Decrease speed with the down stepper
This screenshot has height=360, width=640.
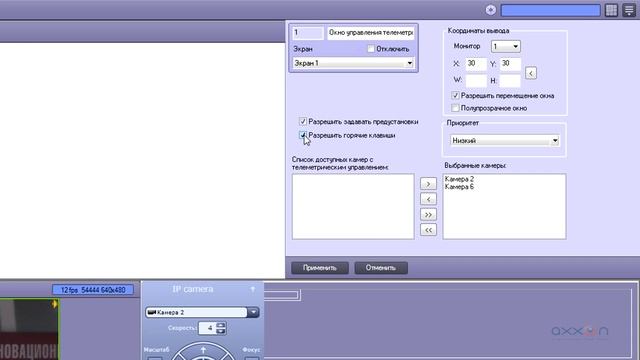(x=221, y=331)
